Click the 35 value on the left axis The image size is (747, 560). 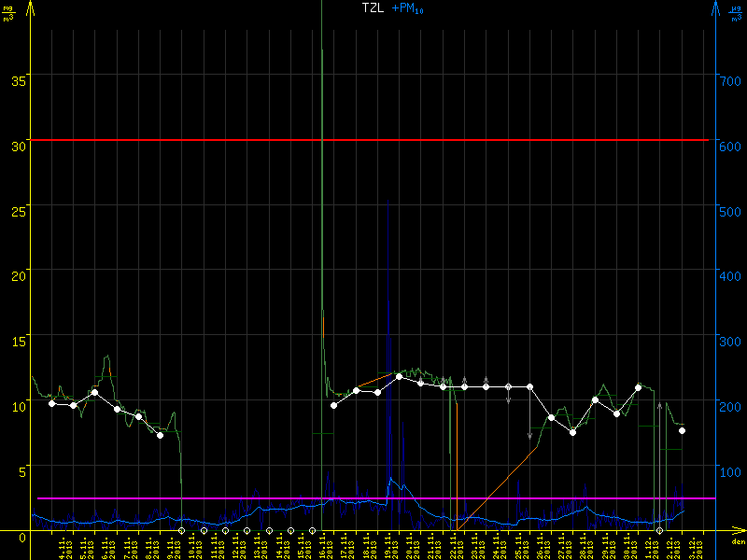pos(18,81)
